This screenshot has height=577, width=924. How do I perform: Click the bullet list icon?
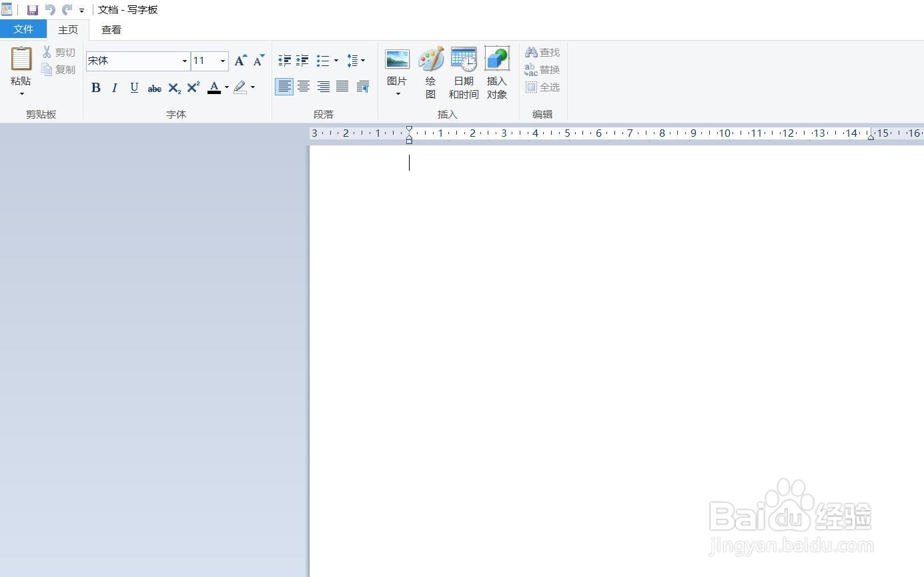(323, 61)
